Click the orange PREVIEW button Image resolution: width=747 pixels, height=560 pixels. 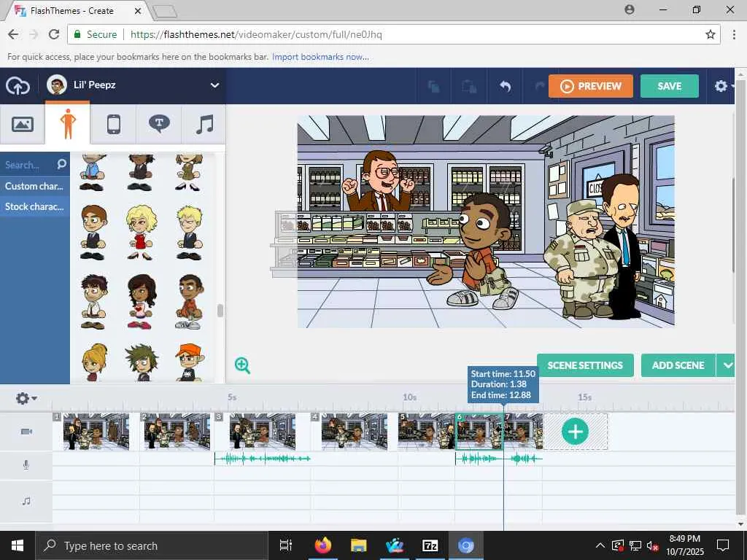tap(591, 86)
